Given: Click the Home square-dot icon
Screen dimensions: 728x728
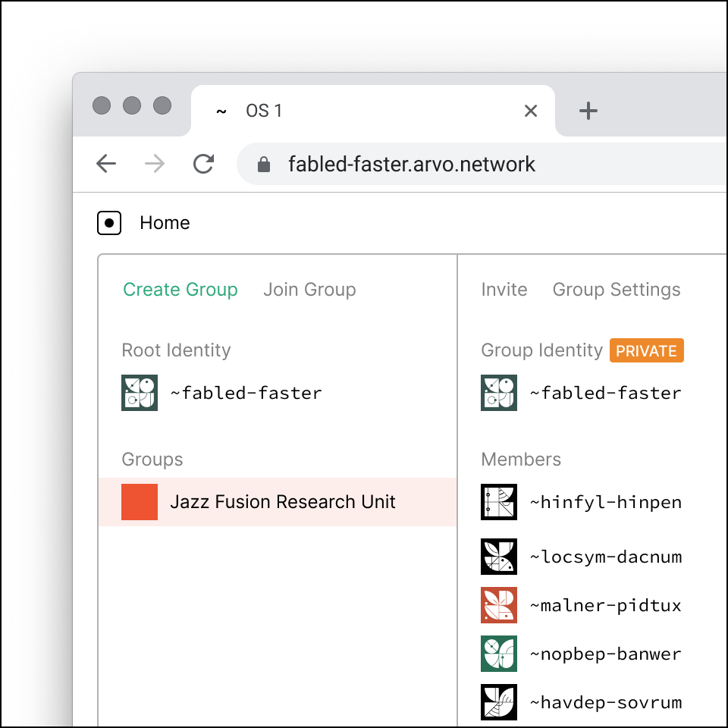Looking at the screenshot, I should click(109, 223).
